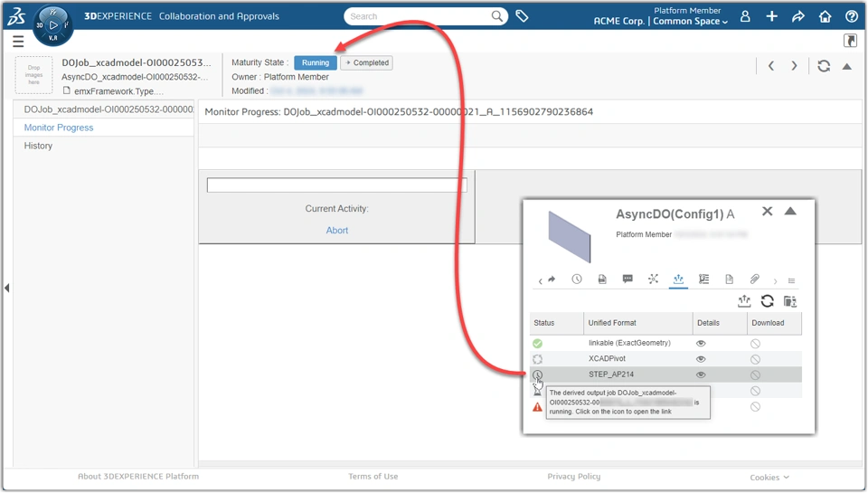Viewport: 868px width, 493px height.
Task: Click the red warning triangle status icon
Action: point(537,407)
